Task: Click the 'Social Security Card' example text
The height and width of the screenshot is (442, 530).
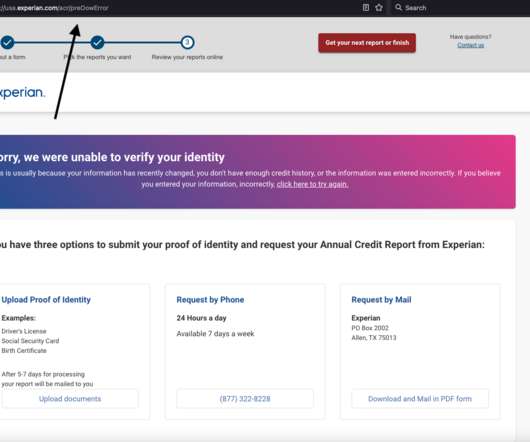Action: 30,341
